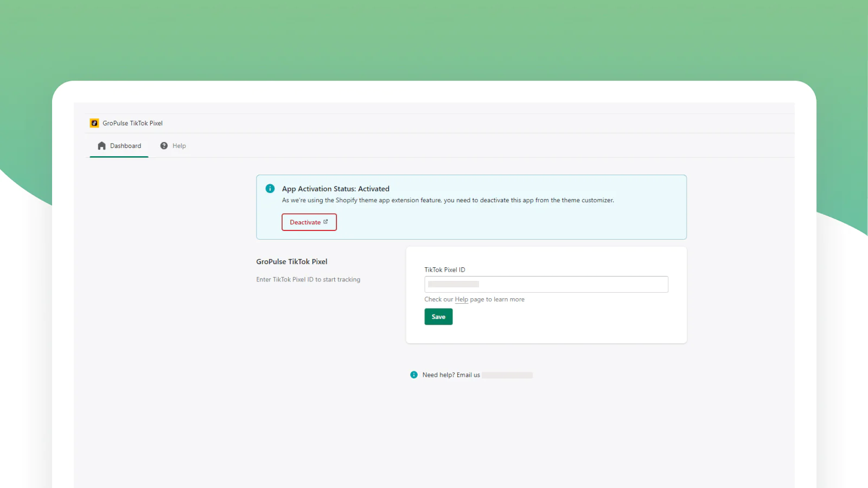Click the external link icon inside Deactivate

tap(325, 222)
